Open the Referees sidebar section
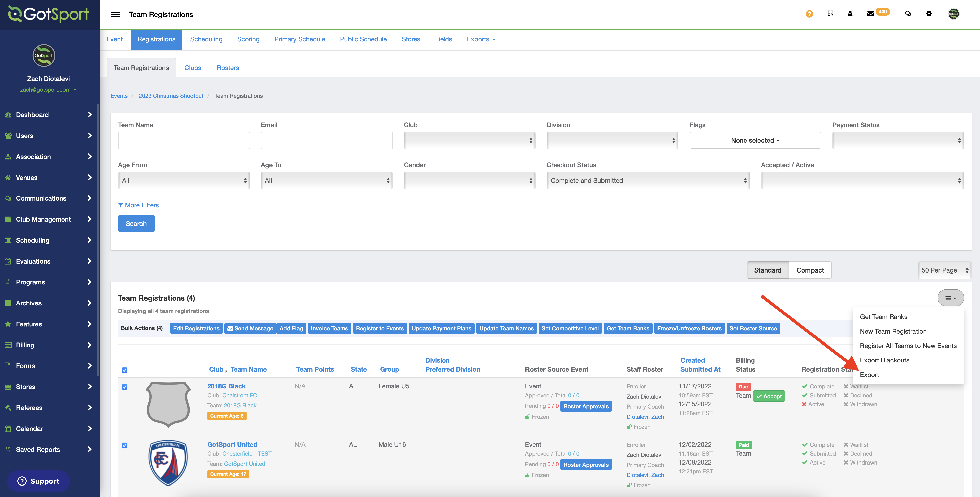Image resolution: width=980 pixels, height=497 pixels. coord(49,408)
